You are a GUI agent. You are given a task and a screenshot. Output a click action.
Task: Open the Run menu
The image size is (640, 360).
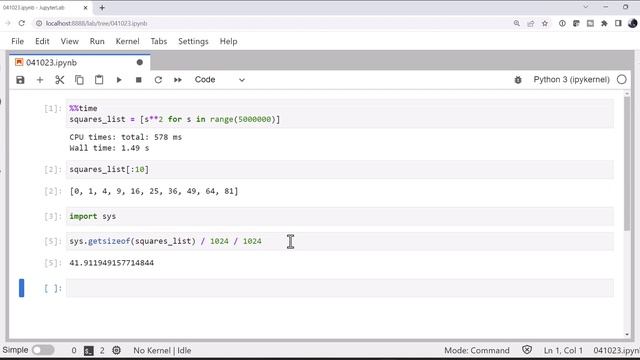click(x=97, y=41)
